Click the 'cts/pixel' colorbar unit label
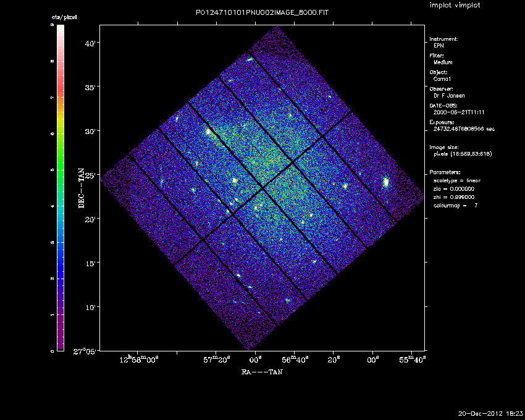The width and height of the screenshot is (525, 420). click(x=64, y=17)
